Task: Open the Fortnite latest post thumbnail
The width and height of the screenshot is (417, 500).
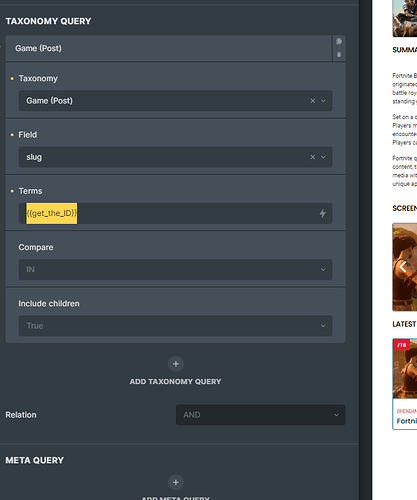Action: [x=405, y=369]
